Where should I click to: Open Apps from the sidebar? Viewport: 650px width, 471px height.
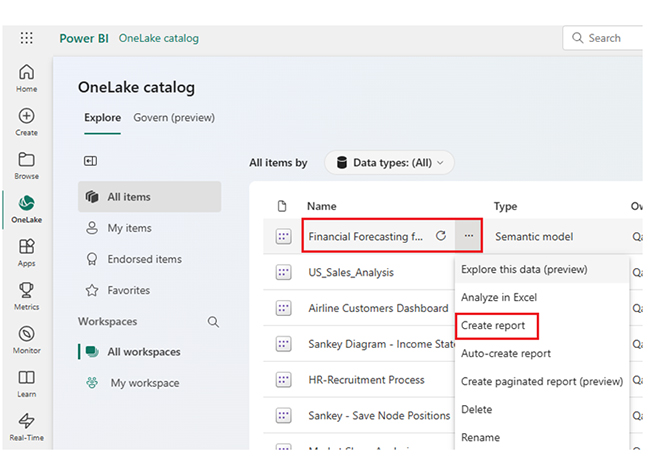point(27,252)
